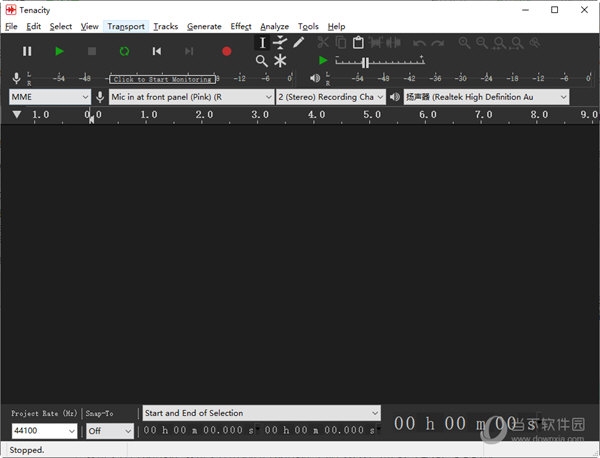The image size is (600, 458).
Task: Click the Redo arrow icon
Action: 437,43
